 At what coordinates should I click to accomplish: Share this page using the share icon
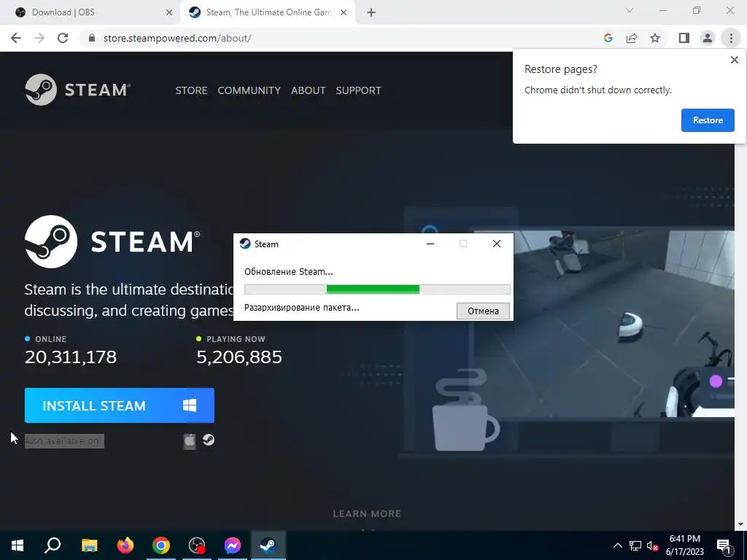tap(632, 38)
